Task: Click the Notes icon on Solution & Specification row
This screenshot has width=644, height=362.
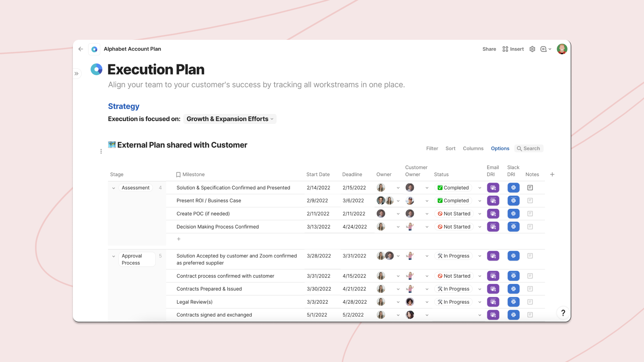Action: point(530,187)
